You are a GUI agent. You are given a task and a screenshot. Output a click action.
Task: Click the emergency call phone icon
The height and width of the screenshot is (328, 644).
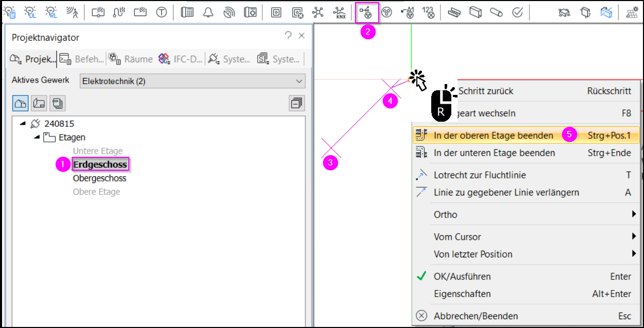pyautogui.click(x=250, y=12)
